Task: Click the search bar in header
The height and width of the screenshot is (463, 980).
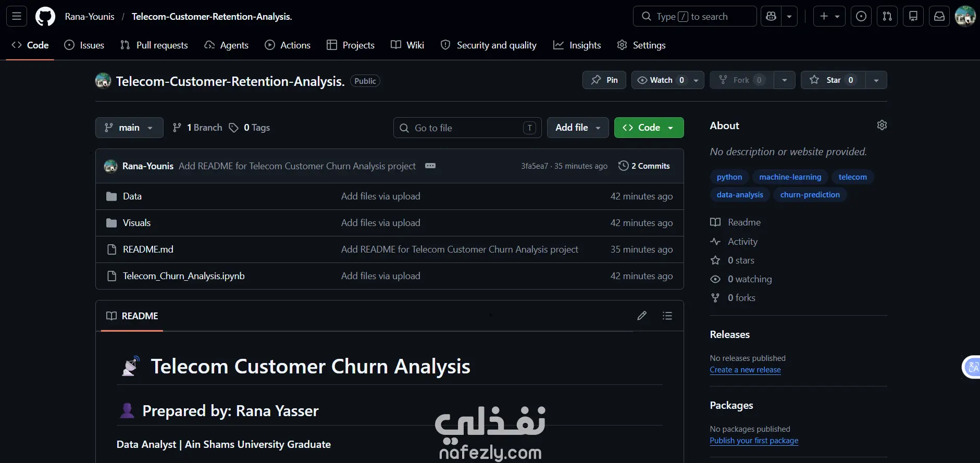Action: click(694, 16)
